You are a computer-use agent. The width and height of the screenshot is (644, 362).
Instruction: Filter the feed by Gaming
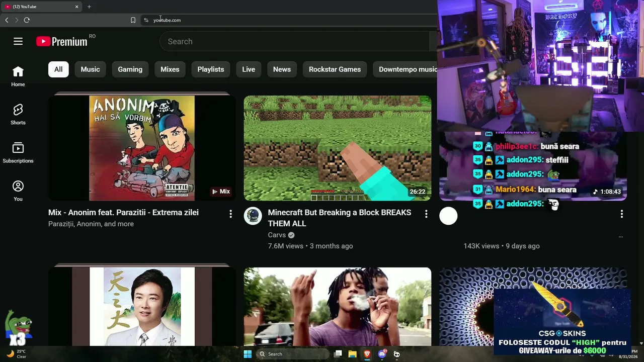130,69
